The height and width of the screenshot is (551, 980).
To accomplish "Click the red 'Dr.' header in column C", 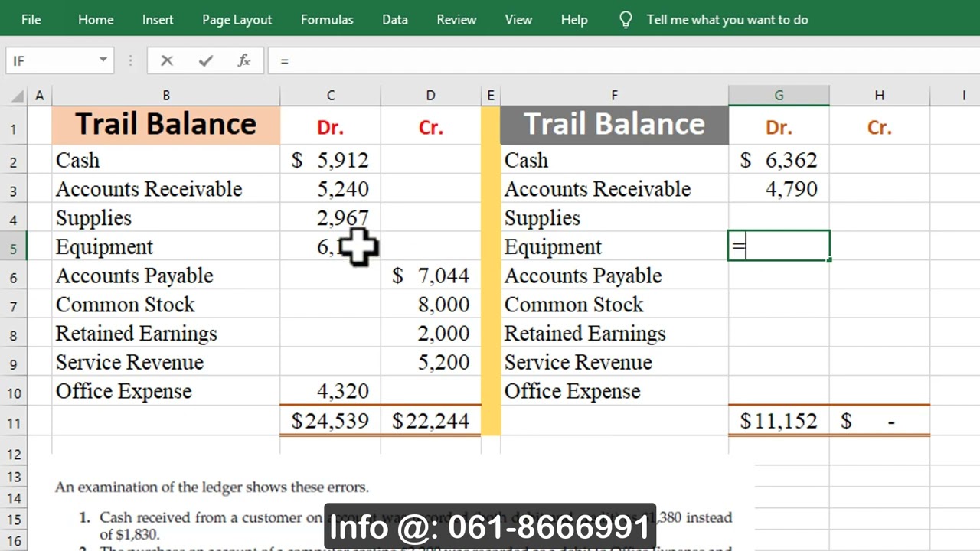I will pyautogui.click(x=330, y=127).
